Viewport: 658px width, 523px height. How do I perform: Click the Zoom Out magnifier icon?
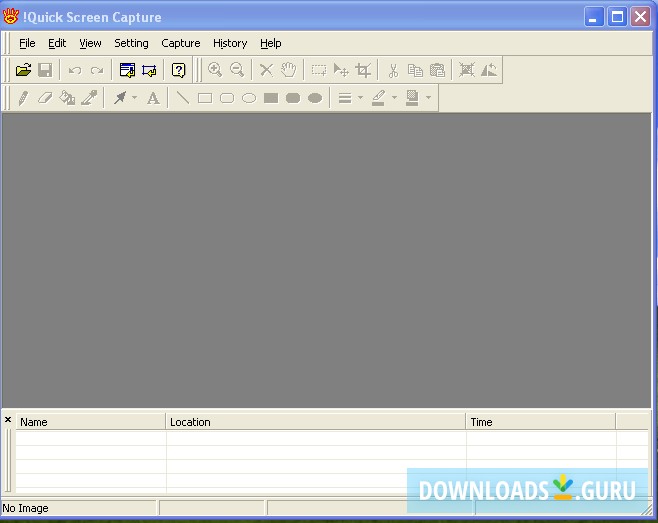coord(237,70)
